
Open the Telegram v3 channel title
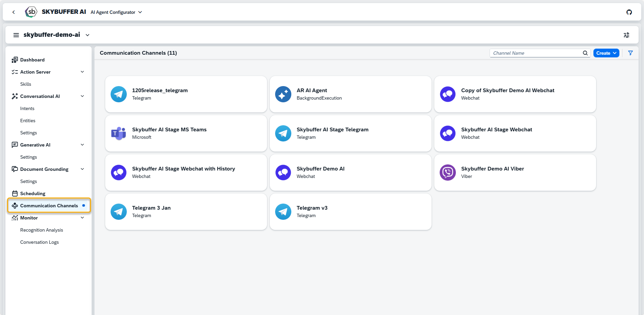(x=312, y=208)
